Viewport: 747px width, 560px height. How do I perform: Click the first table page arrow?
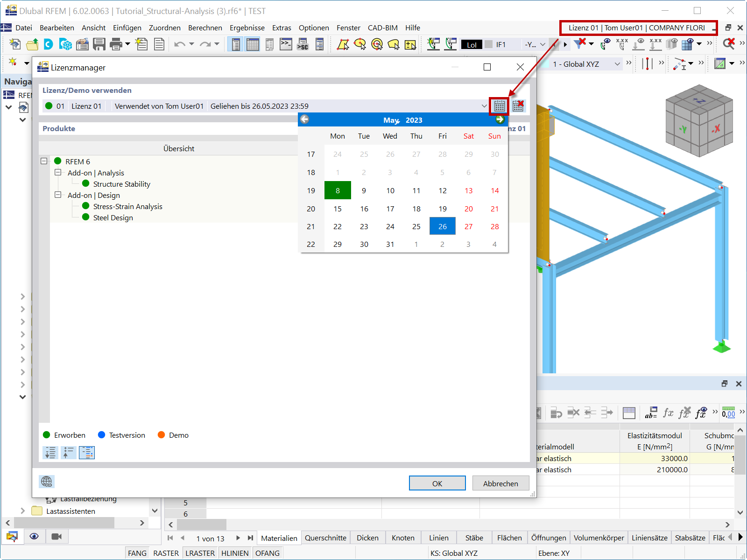(170, 538)
